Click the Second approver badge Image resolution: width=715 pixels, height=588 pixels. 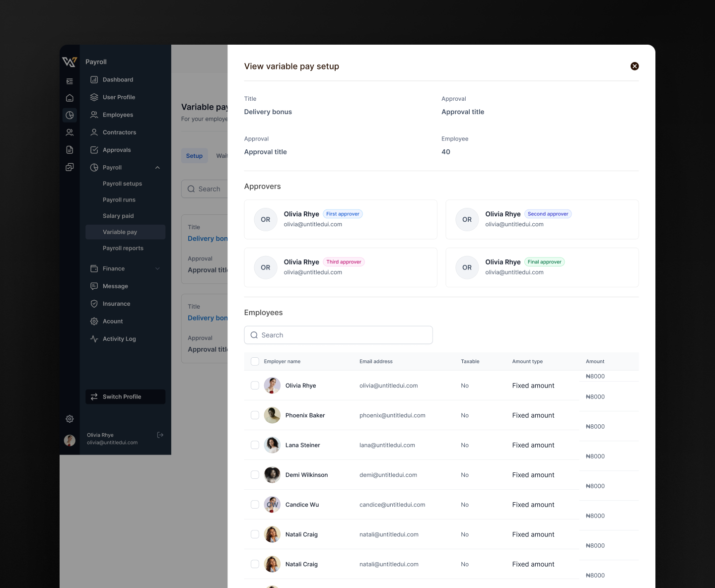(548, 214)
